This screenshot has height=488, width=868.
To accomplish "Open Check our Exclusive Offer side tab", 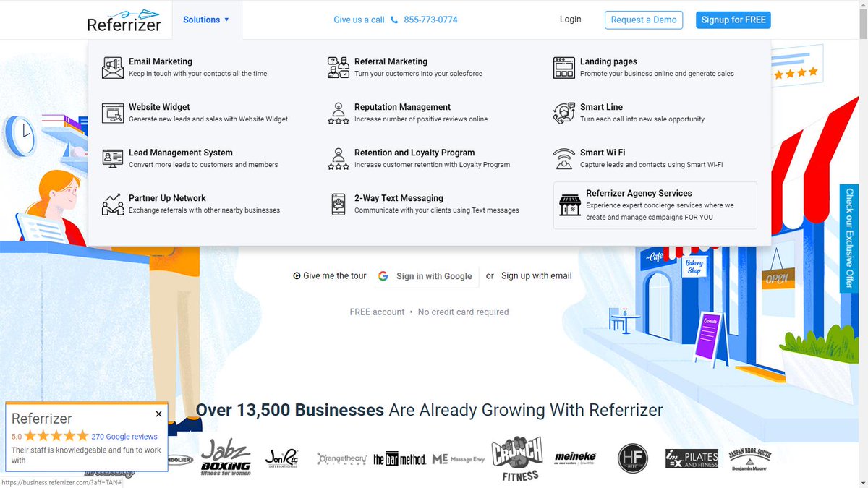I will coord(849,238).
